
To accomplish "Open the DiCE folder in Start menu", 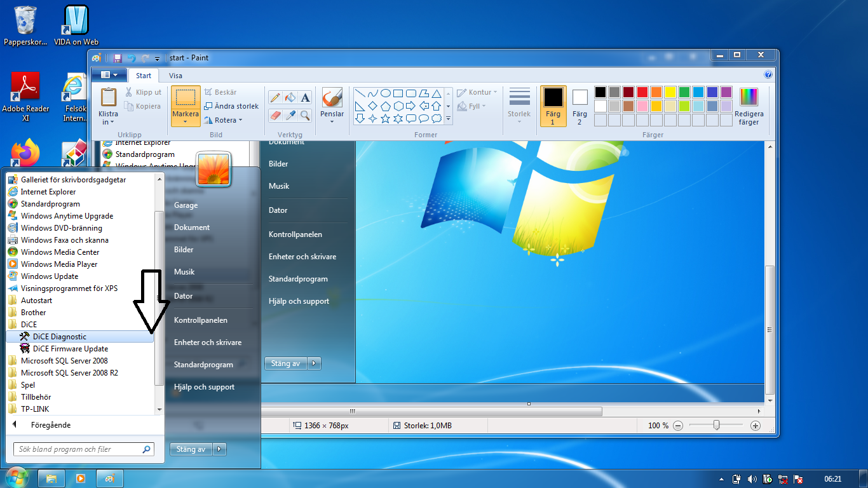I will coord(79,325).
